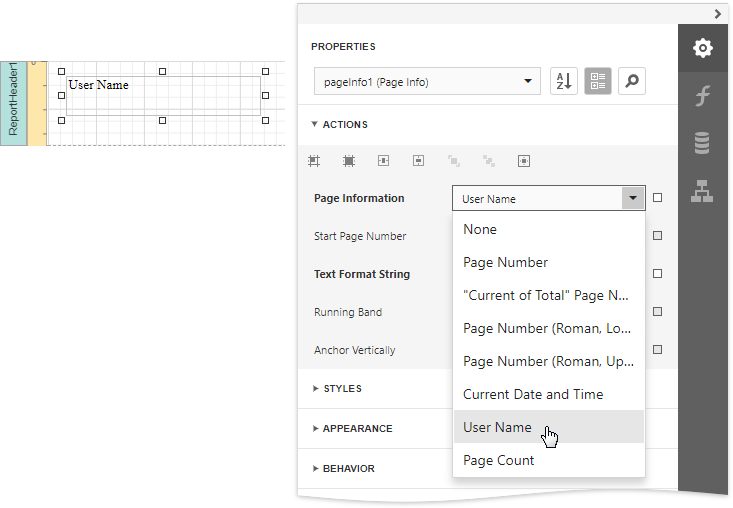Click the alphabetical sort properties button

click(564, 82)
